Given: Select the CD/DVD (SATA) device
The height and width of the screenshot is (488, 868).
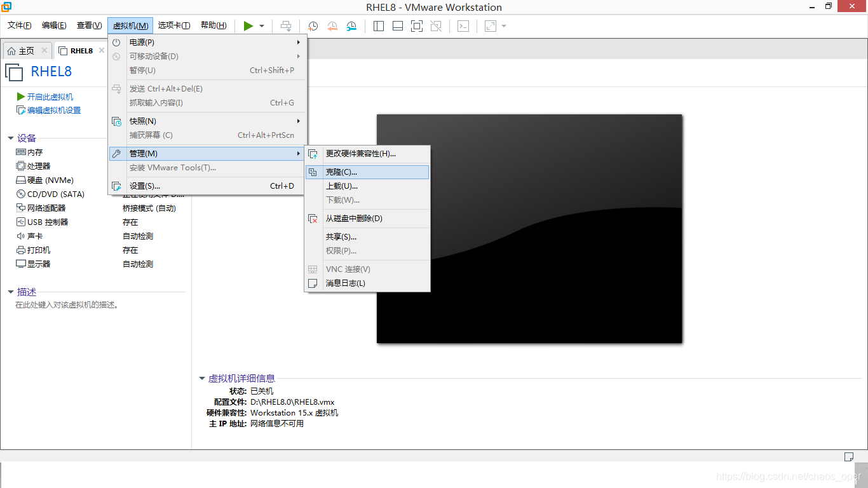Looking at the screenshot, I should (x=50, y=194).
